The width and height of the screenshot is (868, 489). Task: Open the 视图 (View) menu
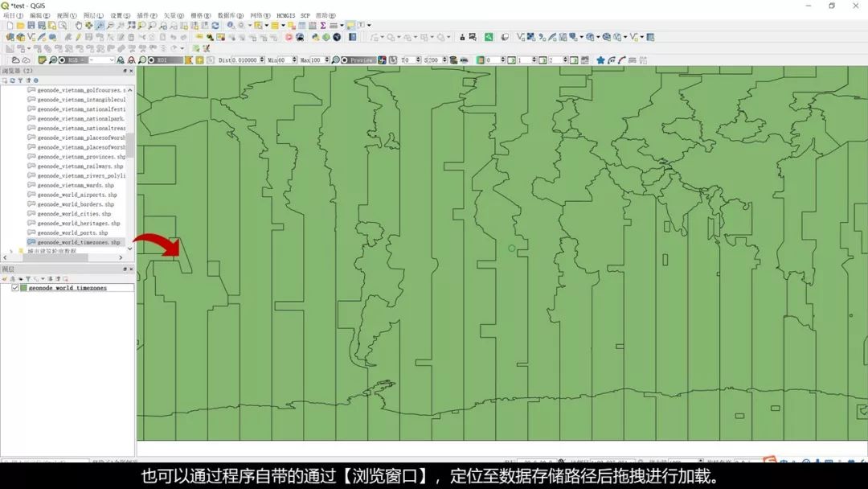(x=67, y=15)
